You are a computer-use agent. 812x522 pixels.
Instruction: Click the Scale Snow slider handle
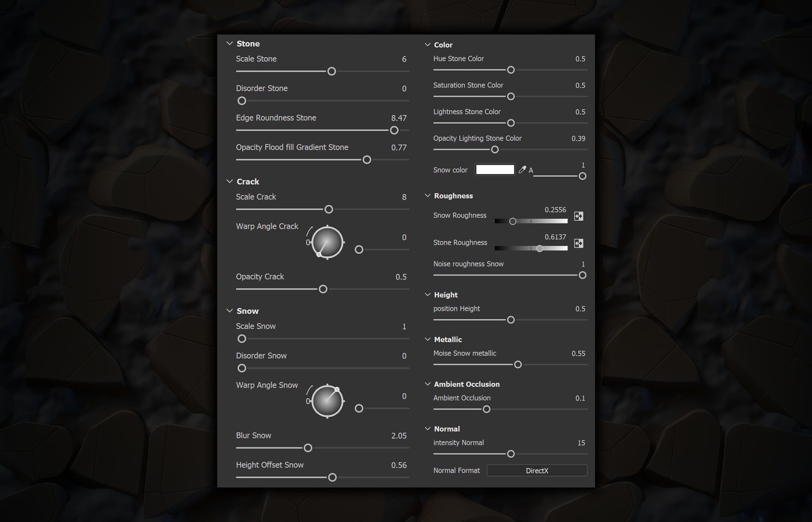[242, 339]
